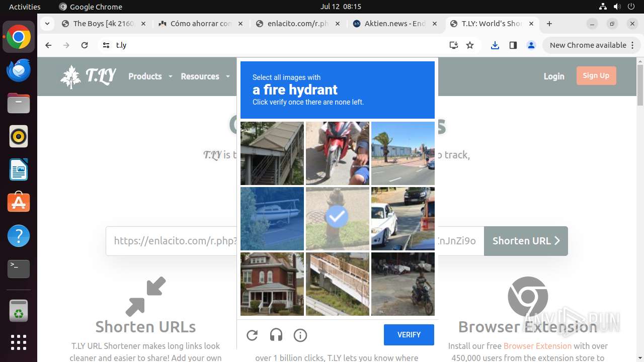Image resolution: width=644 pixels, height=362 pixels.
Task: Select the red brick house tile
Action: (272, 284)
